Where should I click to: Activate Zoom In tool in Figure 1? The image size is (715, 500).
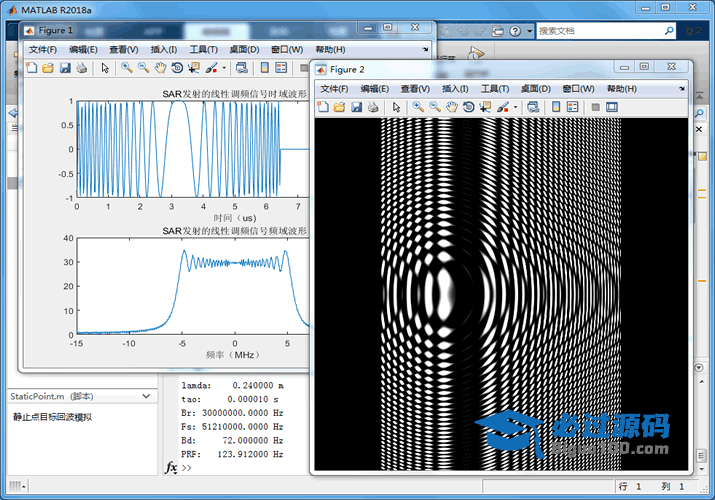pos(127,68)
